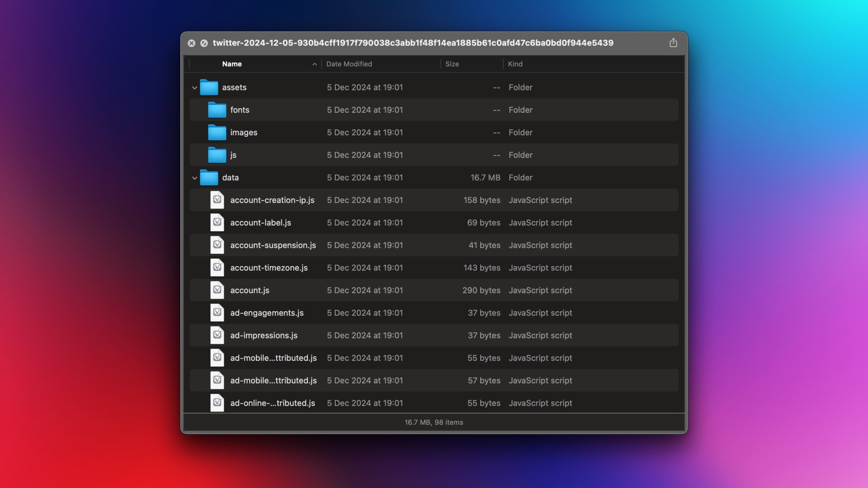Select the 'account-timezone.js' file name
This screenshot has height=488, width=868.
point(269,268)
